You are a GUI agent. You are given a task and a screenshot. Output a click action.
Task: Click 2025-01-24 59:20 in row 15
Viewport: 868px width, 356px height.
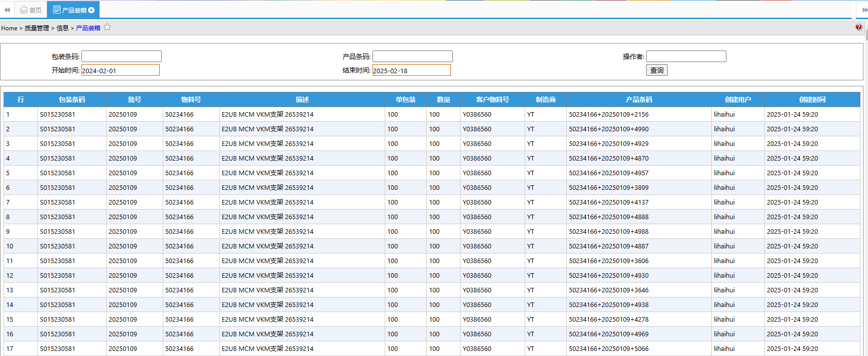pyautogui.click(x=792, y=320)
